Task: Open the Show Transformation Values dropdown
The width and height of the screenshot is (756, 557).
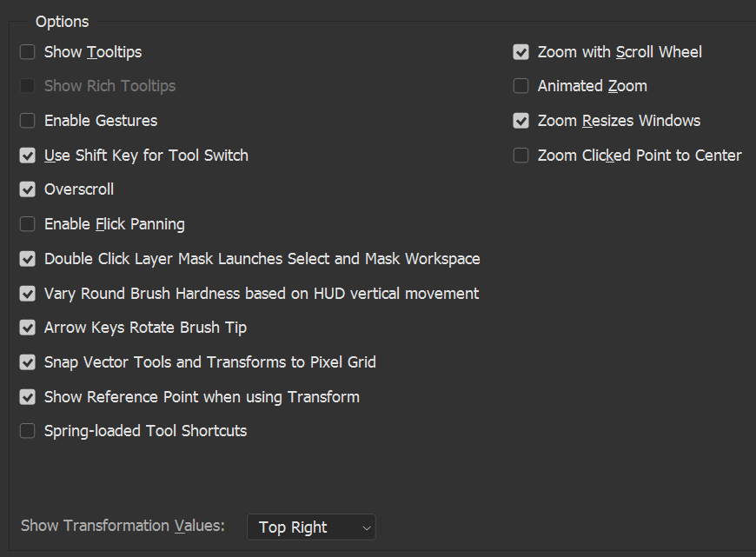Action: click(x=311, y=527)
